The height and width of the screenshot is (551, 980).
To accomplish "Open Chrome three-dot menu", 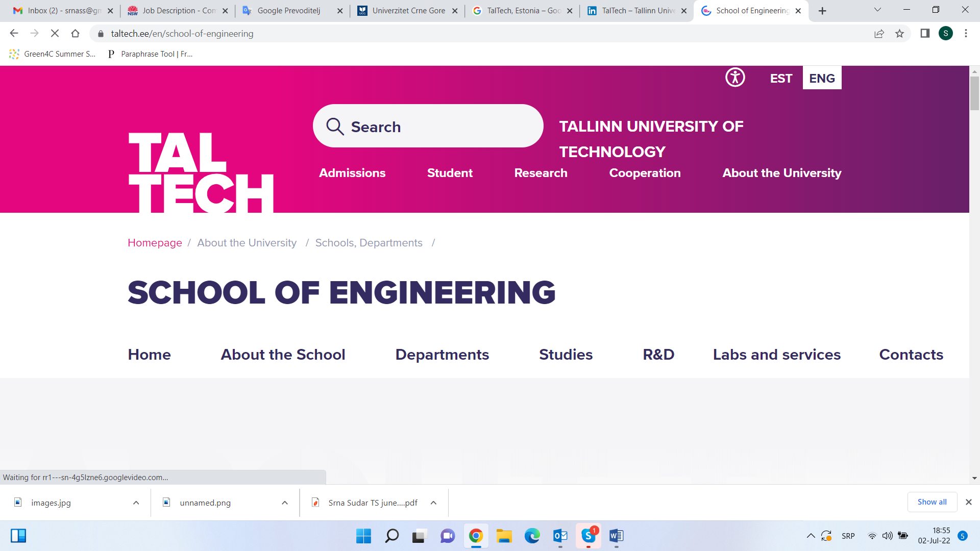I will (x=966, y=34).
